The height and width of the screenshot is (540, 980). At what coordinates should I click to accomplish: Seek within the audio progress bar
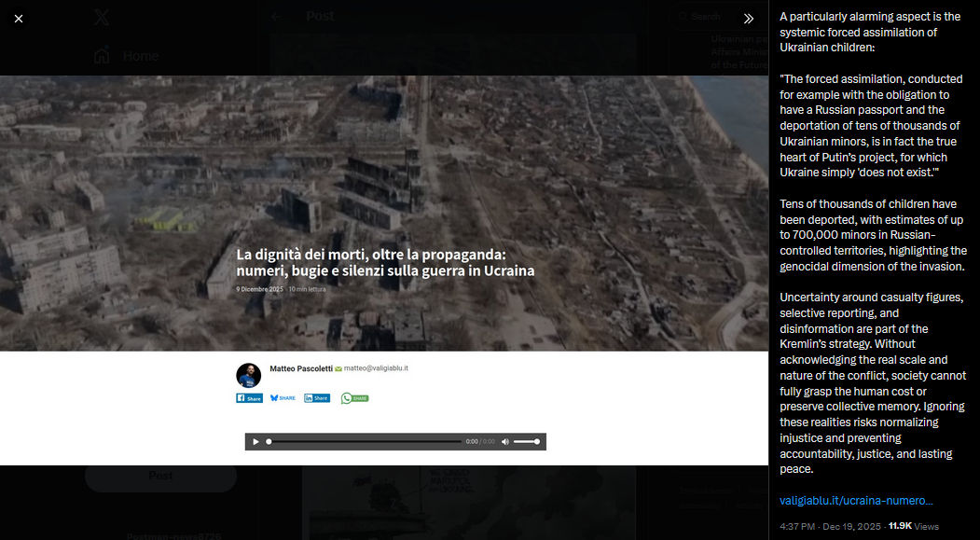pyautogui.click(x=364, y=442)
